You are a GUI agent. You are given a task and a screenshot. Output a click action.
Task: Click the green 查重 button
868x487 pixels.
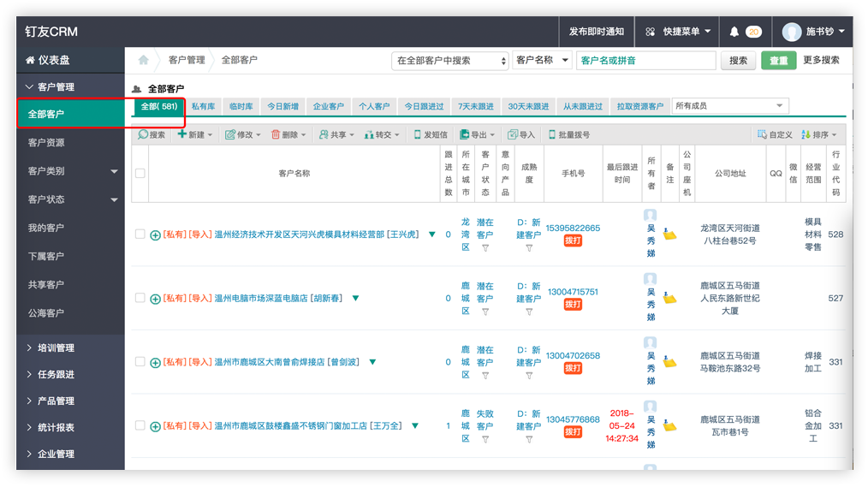point(778,60)
